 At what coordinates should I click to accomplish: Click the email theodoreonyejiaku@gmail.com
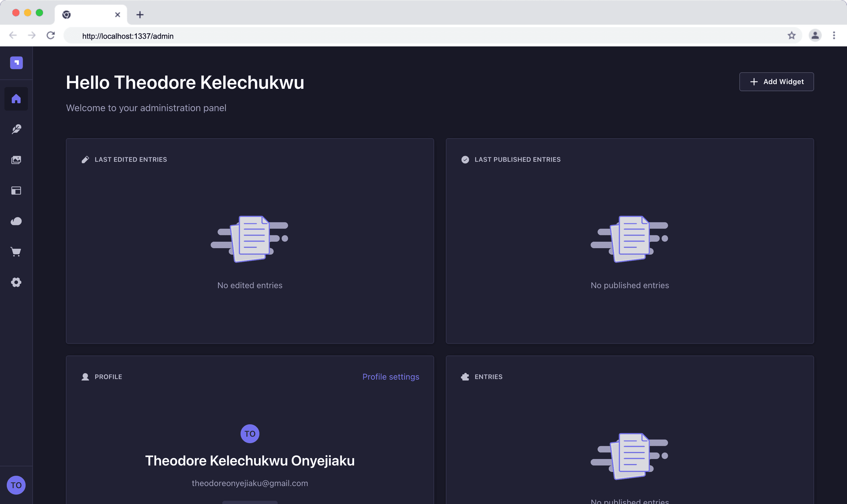(x=250, y=483)
